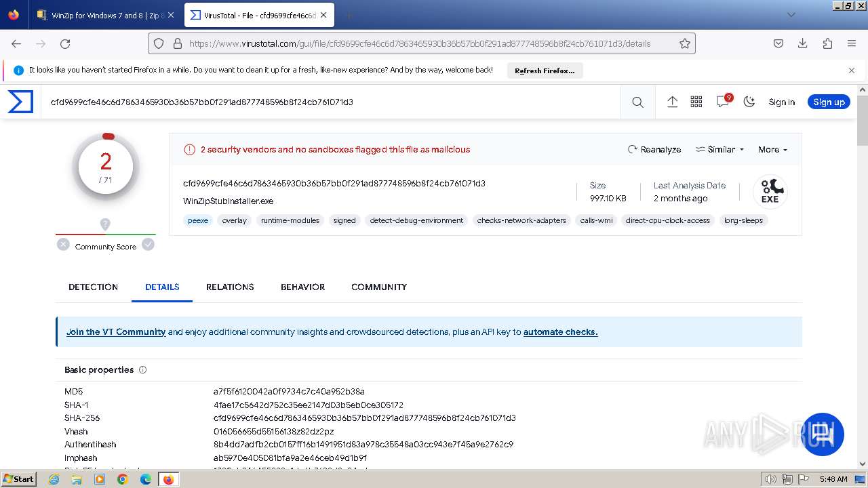Image resolution: width=868 pixels, height=488 pixels.
Task: Click Reanalyze file button
Action: pyautogui.click(x=654, y=149)
